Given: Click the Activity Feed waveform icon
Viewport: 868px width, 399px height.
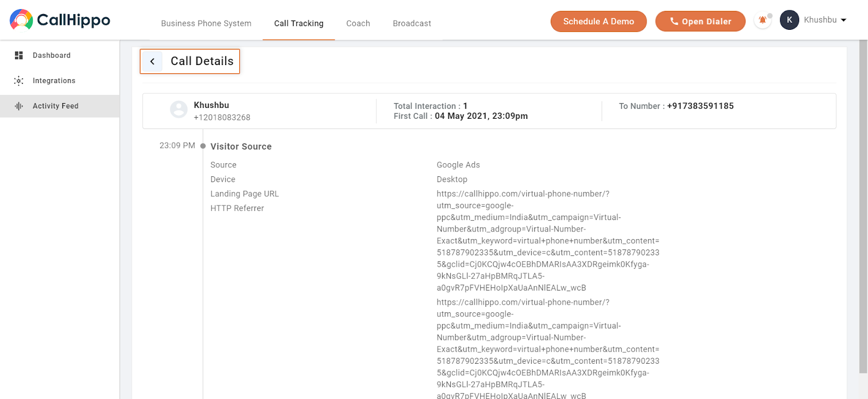Looking at the screenshot, I should [x=19, y=106].
